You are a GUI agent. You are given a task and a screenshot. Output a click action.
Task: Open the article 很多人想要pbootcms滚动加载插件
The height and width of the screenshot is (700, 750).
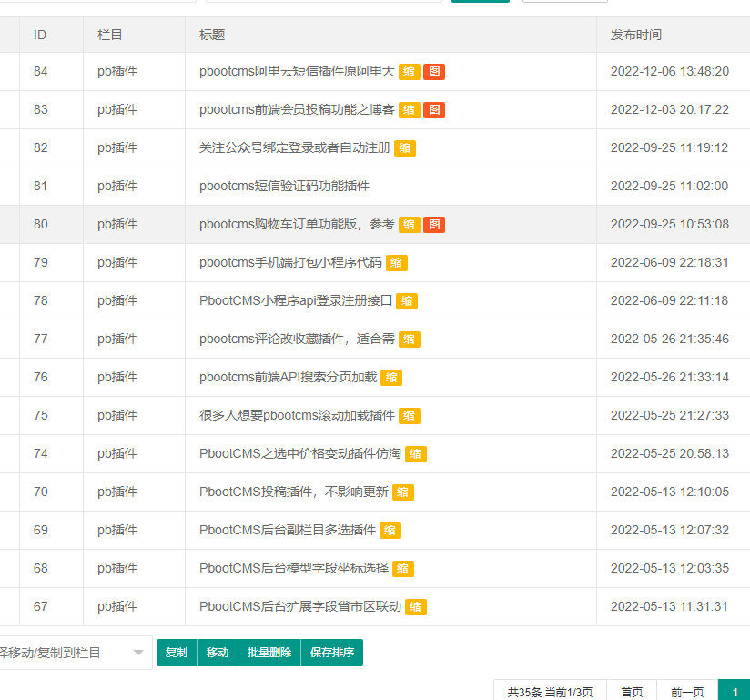[x=297, y=416]
